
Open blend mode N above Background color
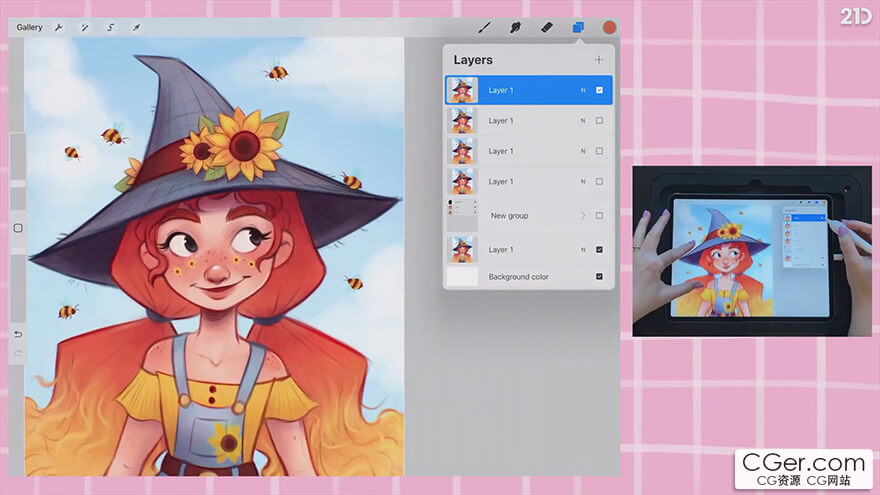[583, 250]
